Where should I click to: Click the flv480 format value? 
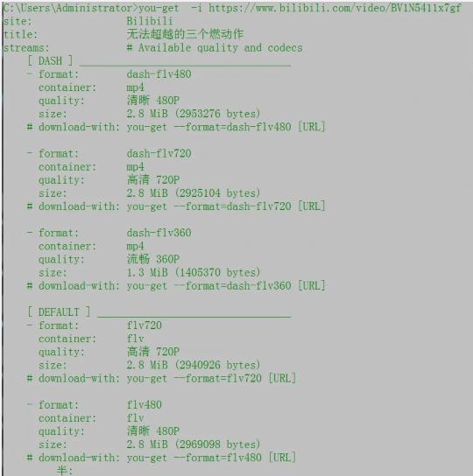click(x=145, y=404)
